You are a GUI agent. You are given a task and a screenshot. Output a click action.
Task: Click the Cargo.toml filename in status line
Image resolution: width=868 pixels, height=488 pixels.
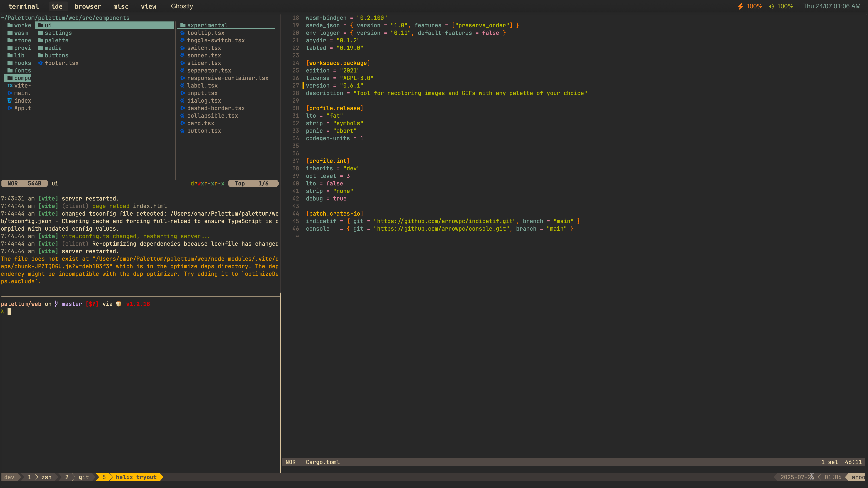point(322,462)
